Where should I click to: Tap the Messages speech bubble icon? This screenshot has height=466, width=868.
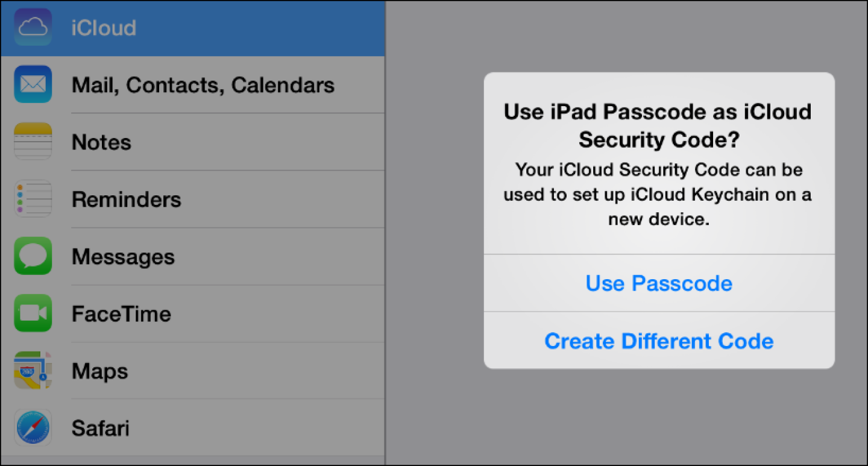click(x=33, y=256)
